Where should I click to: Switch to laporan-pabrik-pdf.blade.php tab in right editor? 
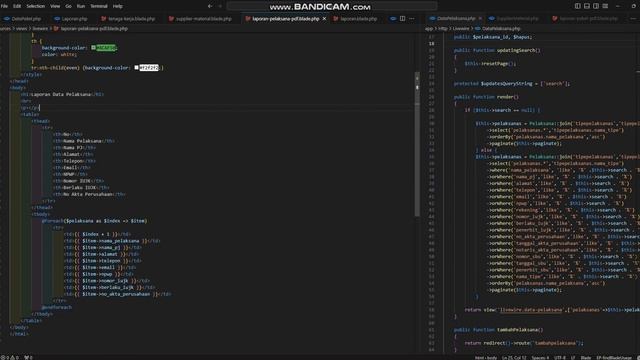coord(585,19)
